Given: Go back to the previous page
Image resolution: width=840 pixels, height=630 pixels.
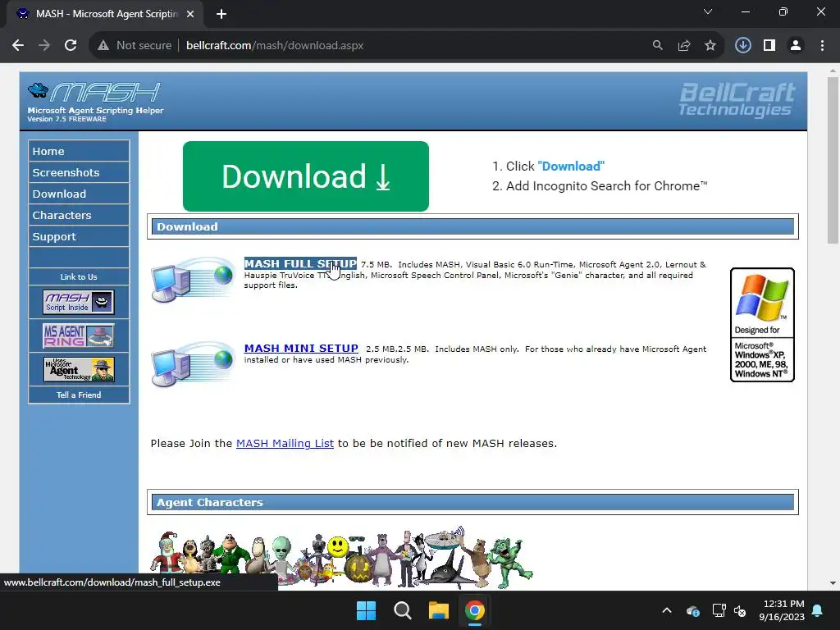Looking at the screenshot, I should tap(18, 46).
